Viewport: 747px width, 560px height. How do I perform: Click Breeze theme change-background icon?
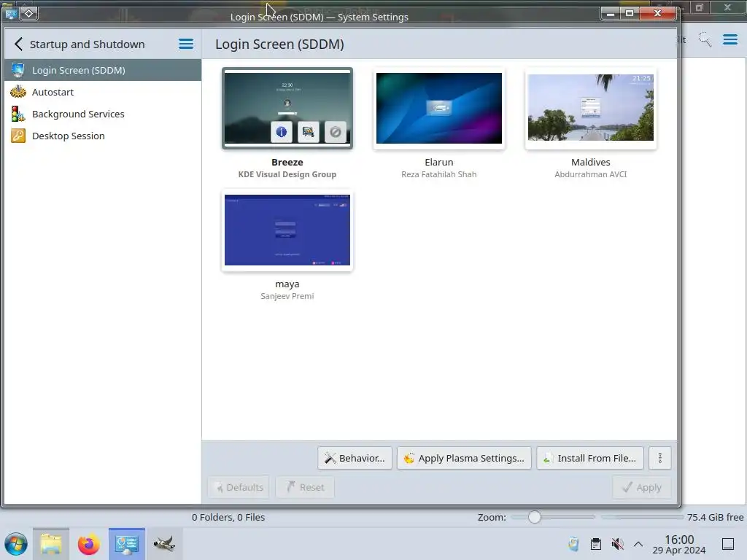[309, 132]
